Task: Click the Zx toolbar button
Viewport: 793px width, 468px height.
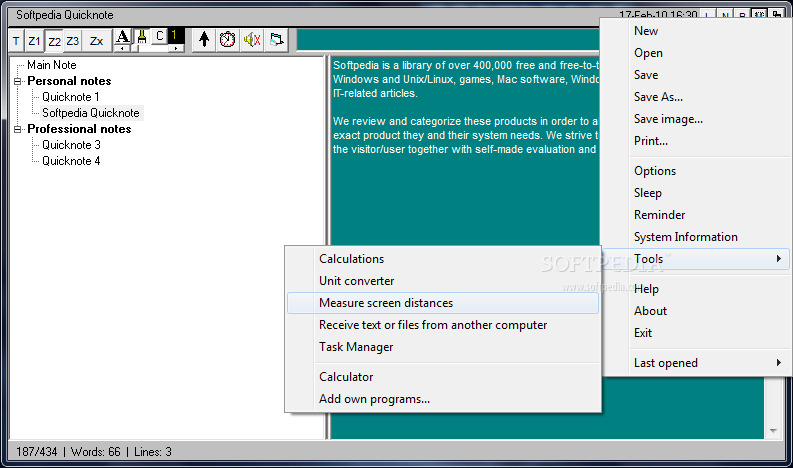Action: tap(96, 41)
